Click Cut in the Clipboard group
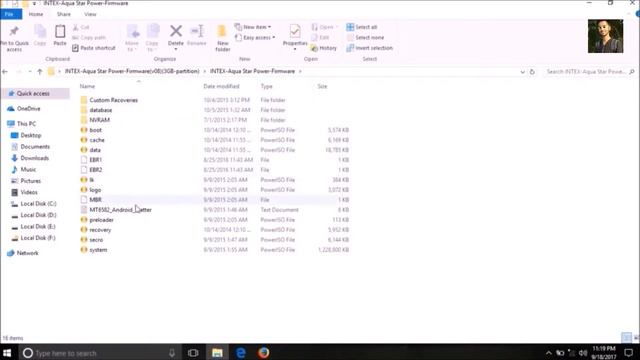 [81, 27]
